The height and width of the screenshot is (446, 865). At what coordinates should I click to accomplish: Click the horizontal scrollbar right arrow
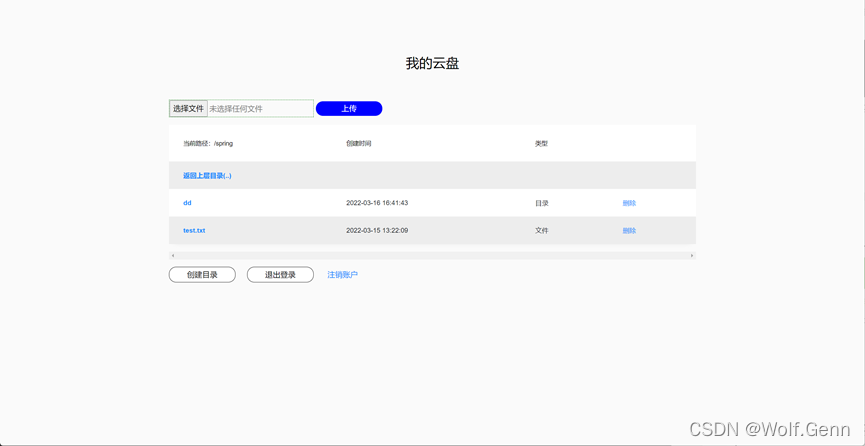692,256
